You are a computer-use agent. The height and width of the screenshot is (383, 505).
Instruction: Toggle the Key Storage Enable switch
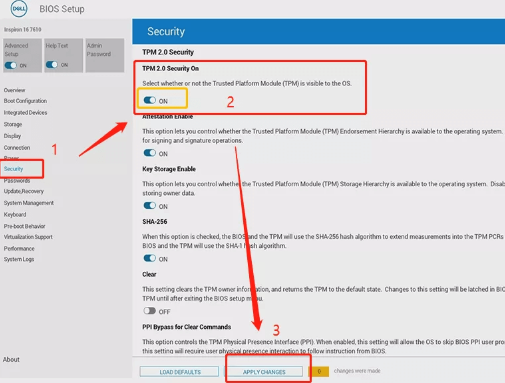pos(150,206)
